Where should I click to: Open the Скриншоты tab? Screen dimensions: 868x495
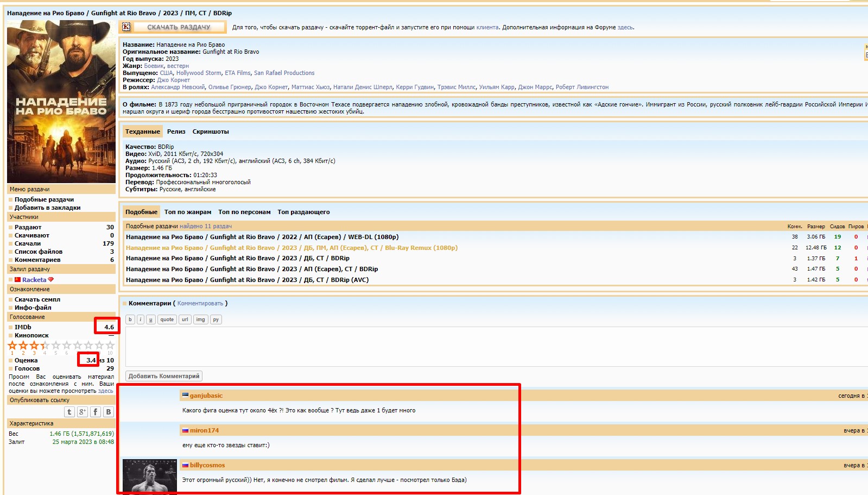click(211, 131)
